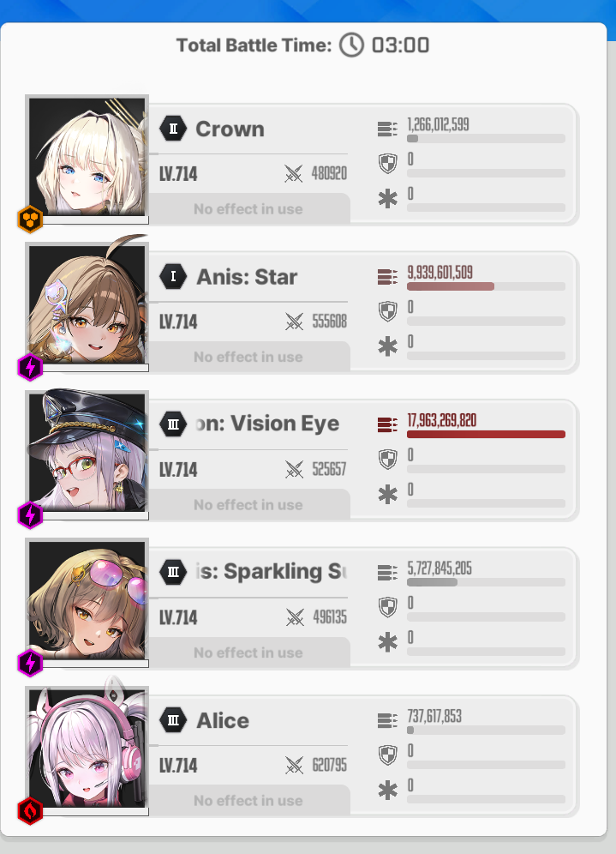Click Alice's fire element badge
The width and height of the screenshot is (616, 854).
pos(31,811)
